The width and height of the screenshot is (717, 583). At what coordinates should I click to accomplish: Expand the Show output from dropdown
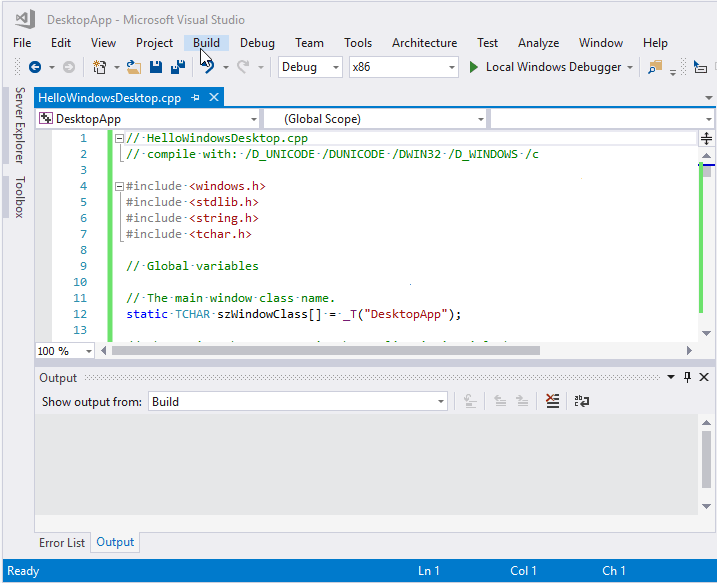click(441, 401)
